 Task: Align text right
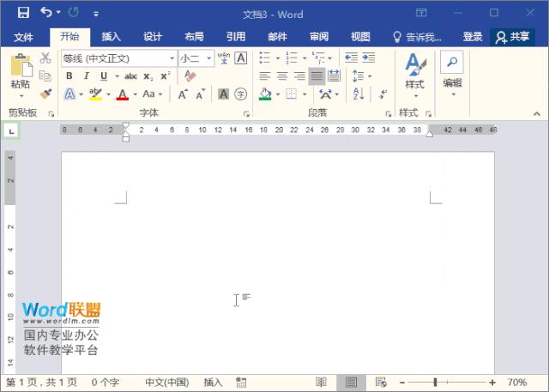(299, 76)
